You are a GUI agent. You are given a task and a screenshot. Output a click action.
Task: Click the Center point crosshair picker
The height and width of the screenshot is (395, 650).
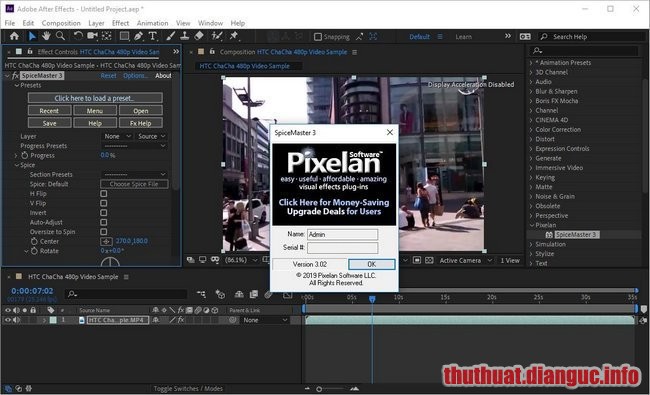(106, 241)
